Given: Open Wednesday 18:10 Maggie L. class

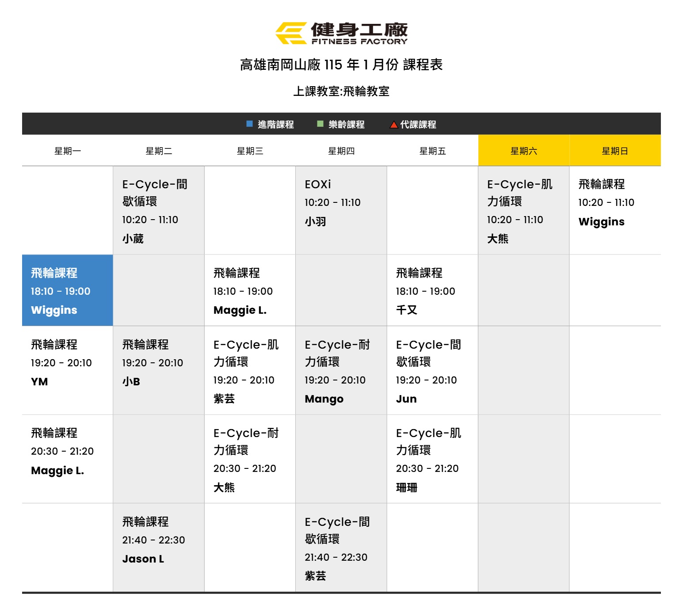Looking at the screenshot, I should (250, 291).
